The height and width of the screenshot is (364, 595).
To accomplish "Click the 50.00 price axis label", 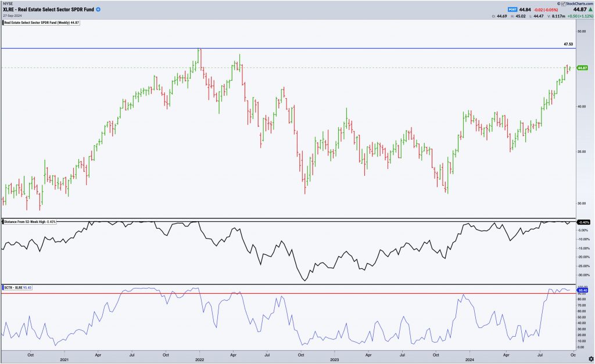I will coord(581,31).
